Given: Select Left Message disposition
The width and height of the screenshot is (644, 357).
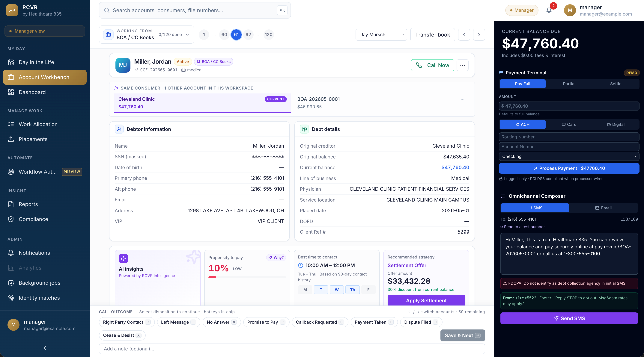Looking at the screenshot, I should tap(178, 322).
